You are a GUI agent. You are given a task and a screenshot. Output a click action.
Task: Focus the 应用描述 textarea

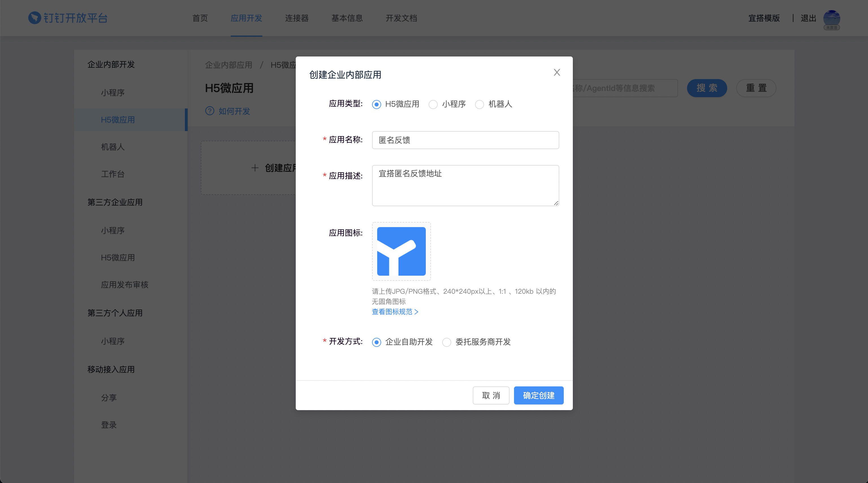click(x=465, y=186)
